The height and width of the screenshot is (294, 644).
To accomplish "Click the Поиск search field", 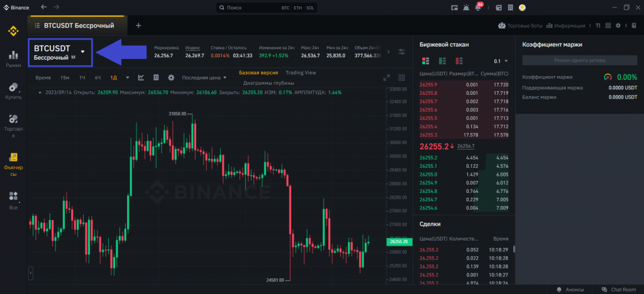I will point(268,8).
